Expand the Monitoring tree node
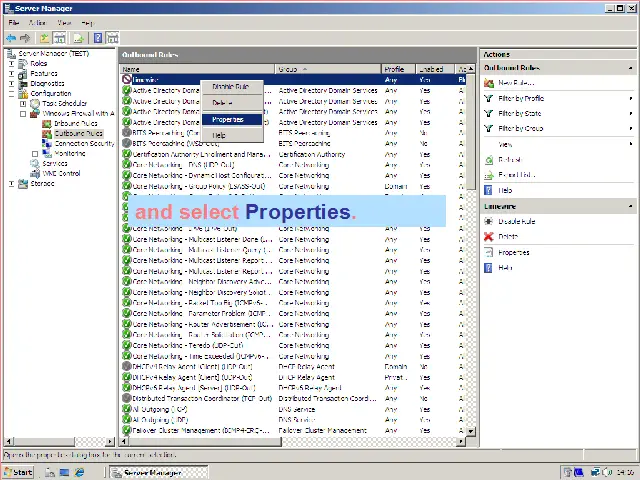The height and width of the screenshot is (480, 640). click(x=35, y=154)
